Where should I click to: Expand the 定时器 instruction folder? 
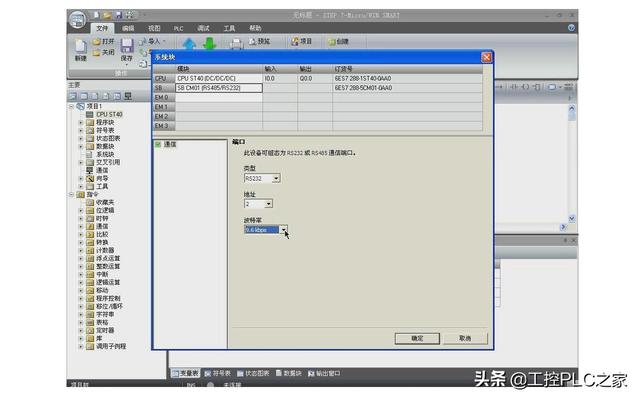[x=81, y=330]
